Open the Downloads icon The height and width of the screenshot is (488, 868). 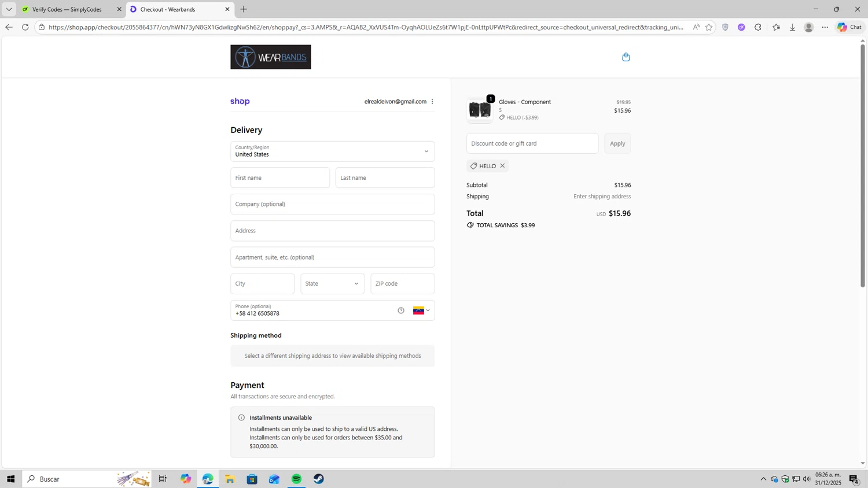tap(792, 27)
